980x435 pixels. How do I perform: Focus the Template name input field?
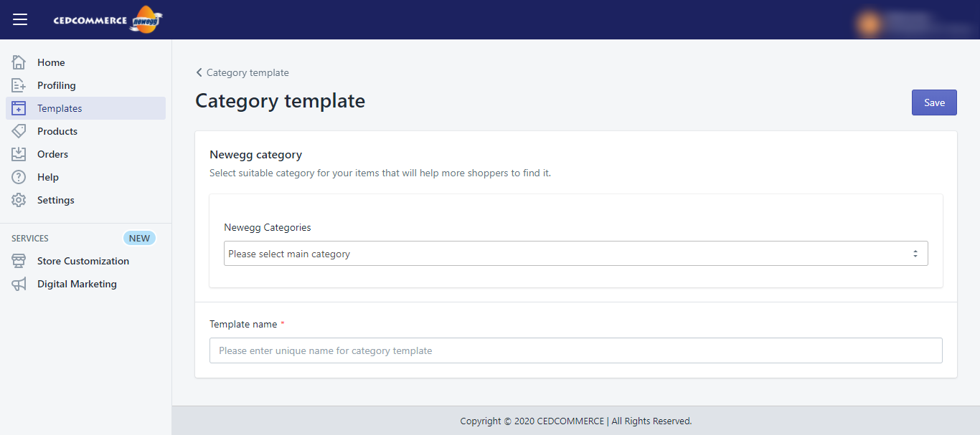(575, 350)
